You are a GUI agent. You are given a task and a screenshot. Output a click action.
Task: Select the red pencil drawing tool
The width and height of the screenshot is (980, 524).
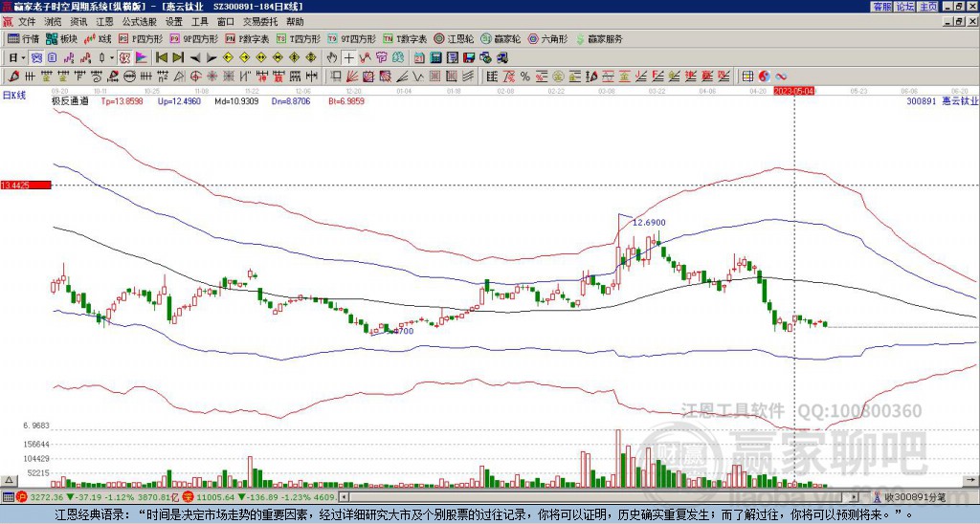pyautogui.click(x=13, y=76)
